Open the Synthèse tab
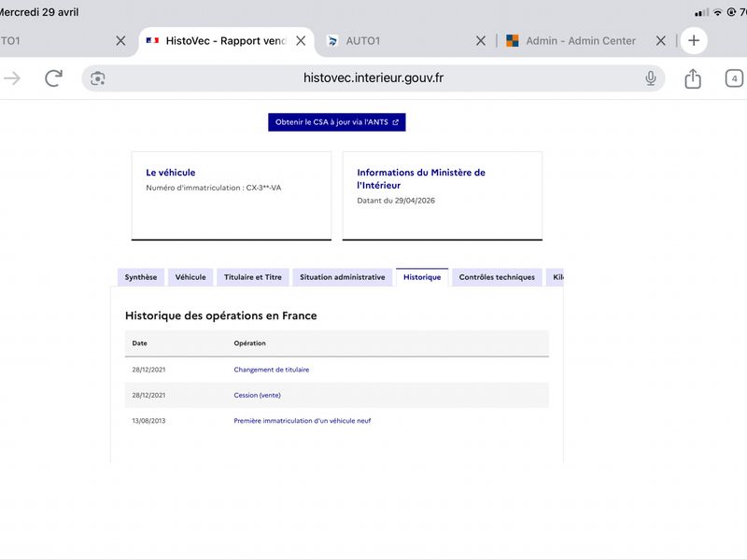The height and width of the screenshot is (560, 747). point(141,277)
